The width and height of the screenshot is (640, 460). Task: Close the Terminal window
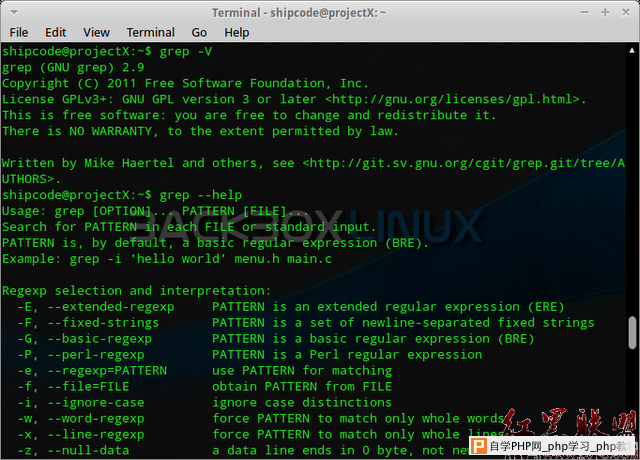(x=626, y=12)
